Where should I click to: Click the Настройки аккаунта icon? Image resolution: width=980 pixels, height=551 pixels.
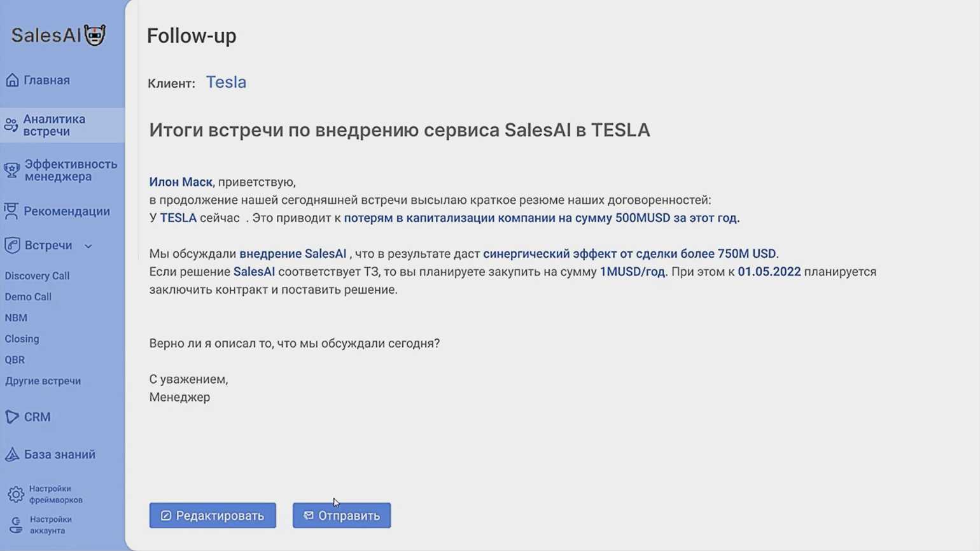point(16,525)
